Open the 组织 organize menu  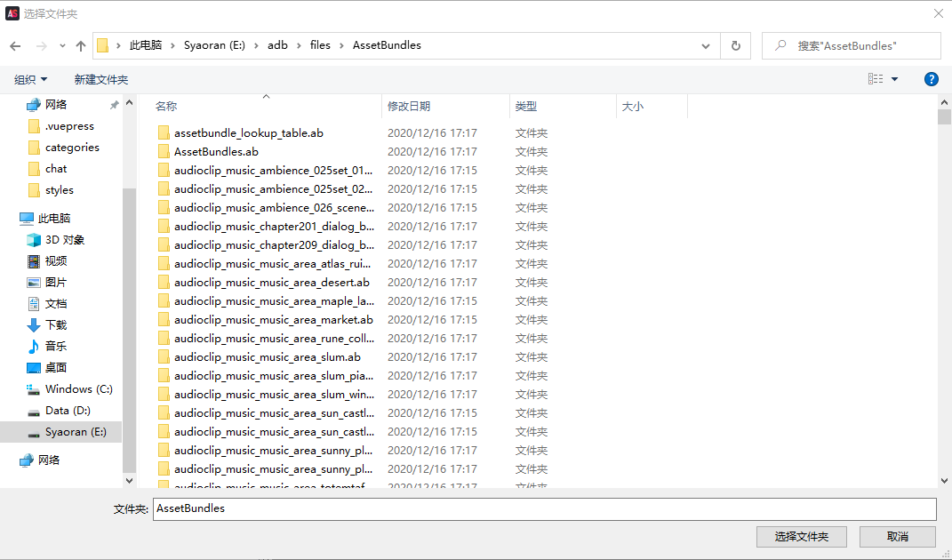coord(30,80)
